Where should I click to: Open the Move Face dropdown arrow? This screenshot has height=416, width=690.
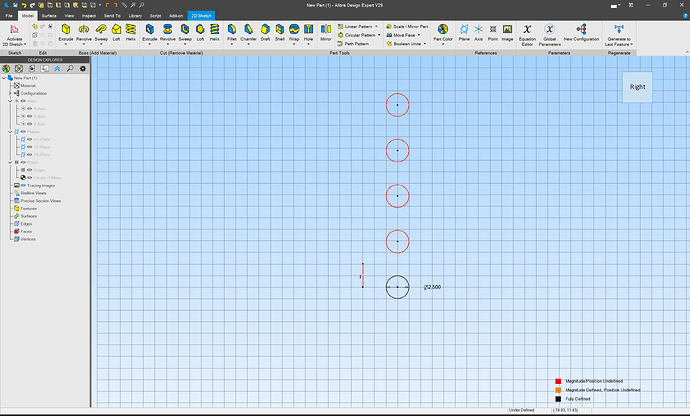[x=418, y=35]
